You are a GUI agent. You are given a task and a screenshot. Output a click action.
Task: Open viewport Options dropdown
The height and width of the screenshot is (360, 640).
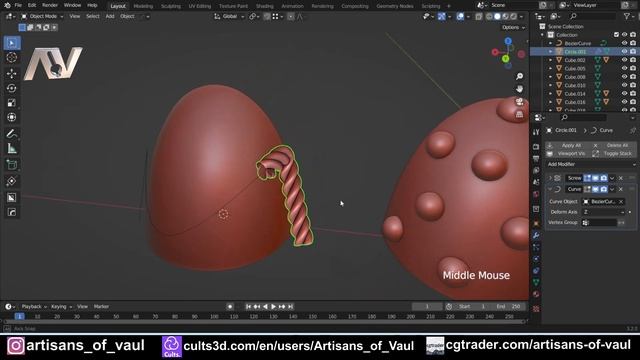click(513, 27)
